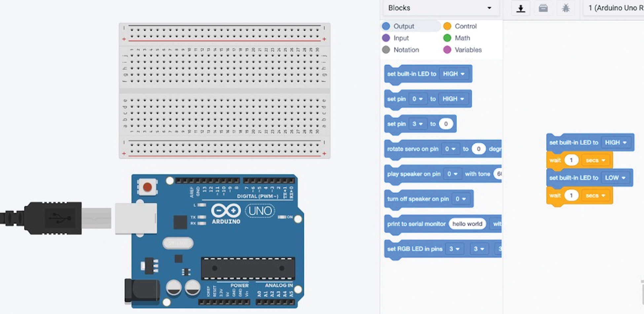The width and height of the screenshot is (644, 314).
Task: Select the breadboard component
Action: [225, 91]
